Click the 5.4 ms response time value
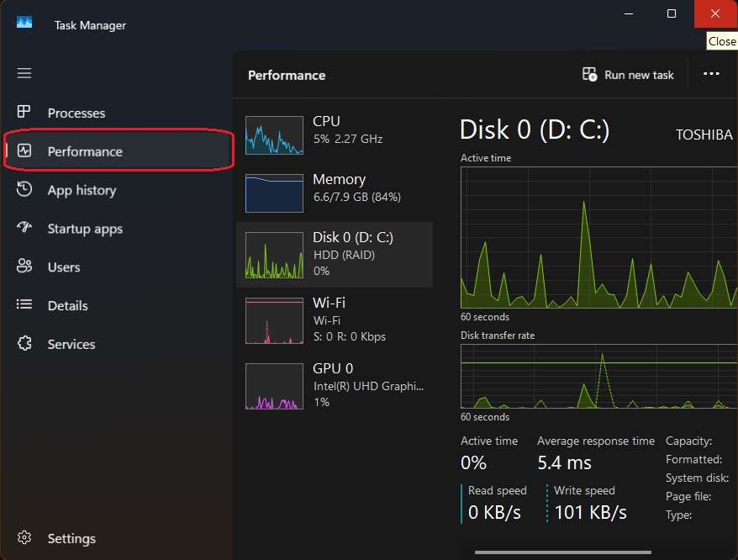The width and height of the screenshot is (738, 560). coord(564,462)
